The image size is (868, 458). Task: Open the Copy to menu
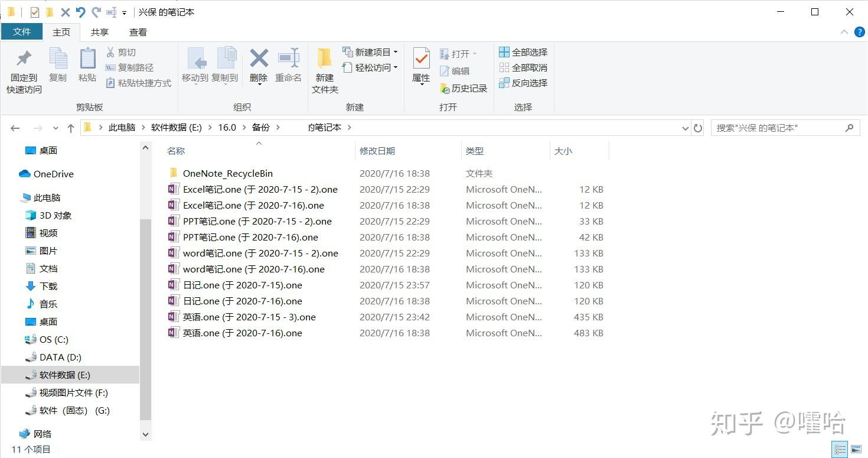click(x=225, y=66)
